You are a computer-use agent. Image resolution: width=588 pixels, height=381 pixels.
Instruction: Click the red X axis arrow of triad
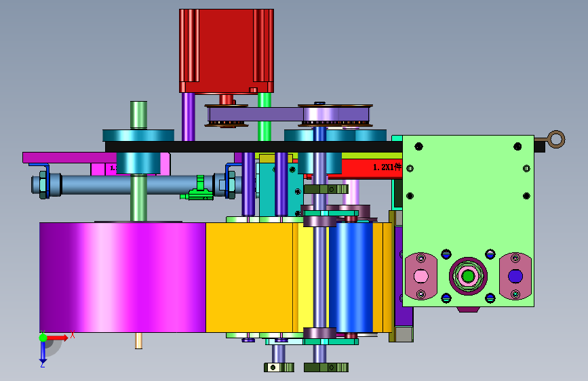pyautogui.click(x=58, y=338)
